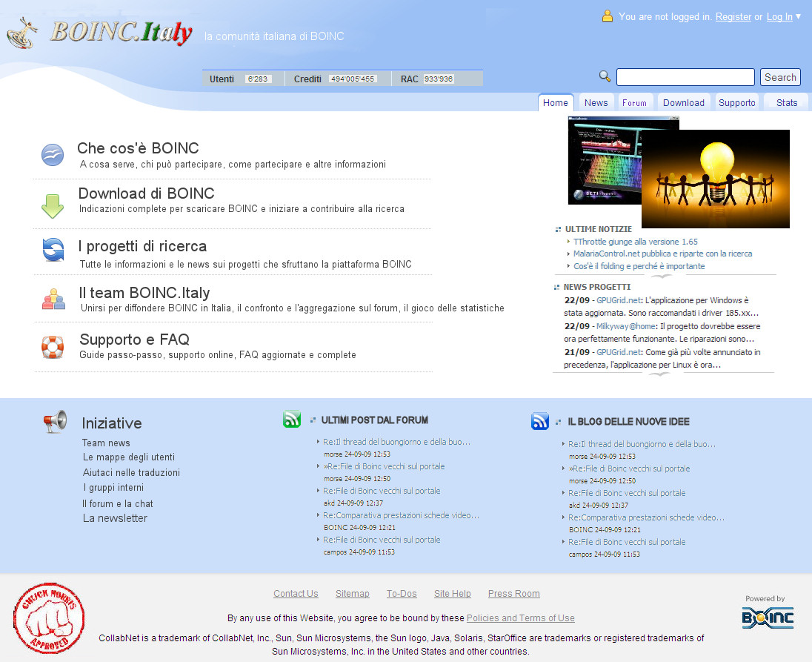Click the glowing lightbulb image
Viewport: 812px width, 662px height.
click(715, 179)
